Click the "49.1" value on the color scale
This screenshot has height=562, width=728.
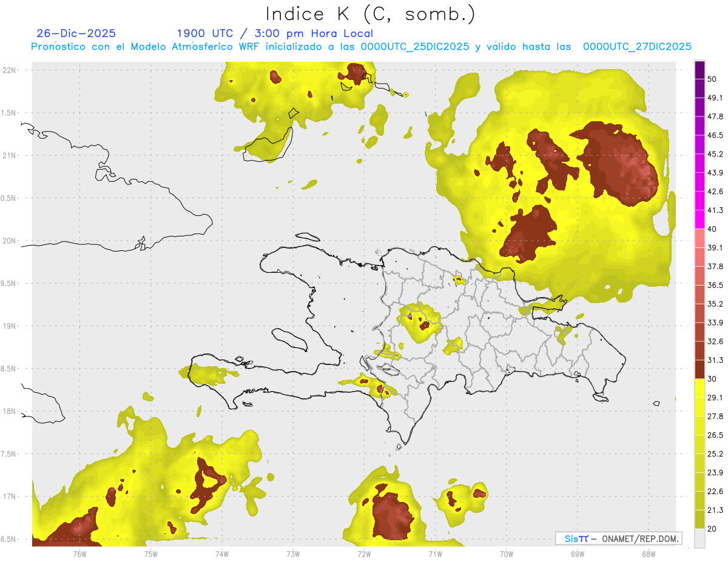716,98
